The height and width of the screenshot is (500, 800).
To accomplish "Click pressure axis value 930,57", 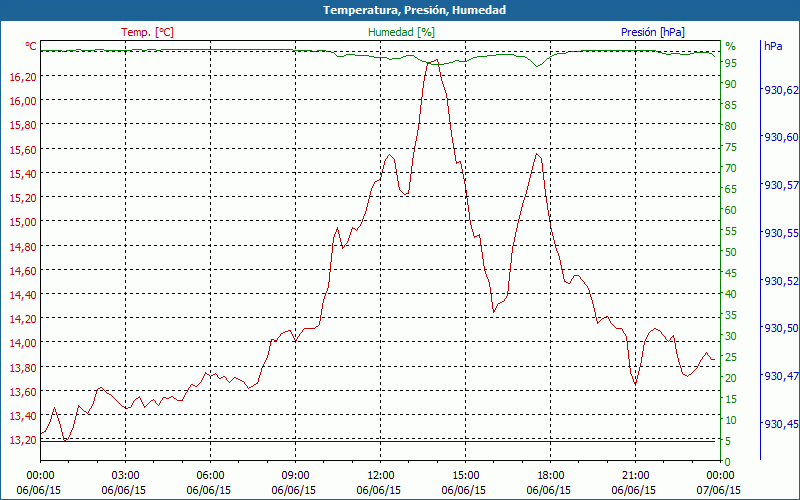I will [781, 185].
